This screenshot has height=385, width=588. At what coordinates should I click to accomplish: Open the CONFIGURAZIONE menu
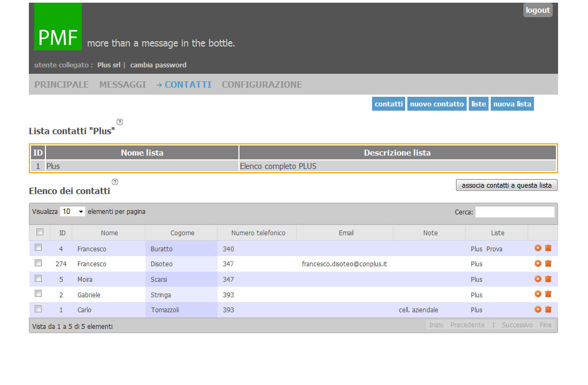[x=262, y=84]
